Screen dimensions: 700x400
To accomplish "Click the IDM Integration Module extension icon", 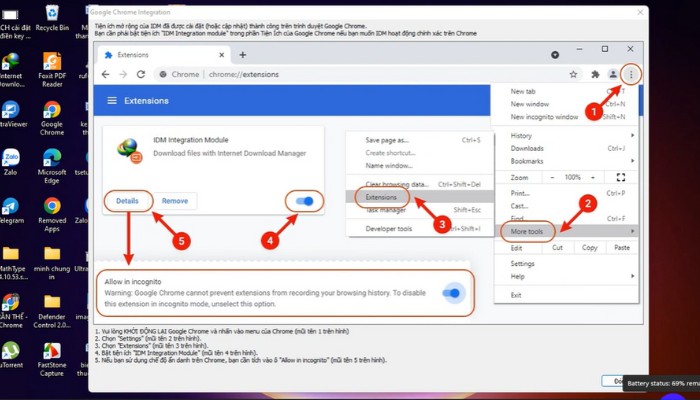I will pos(129,151).
